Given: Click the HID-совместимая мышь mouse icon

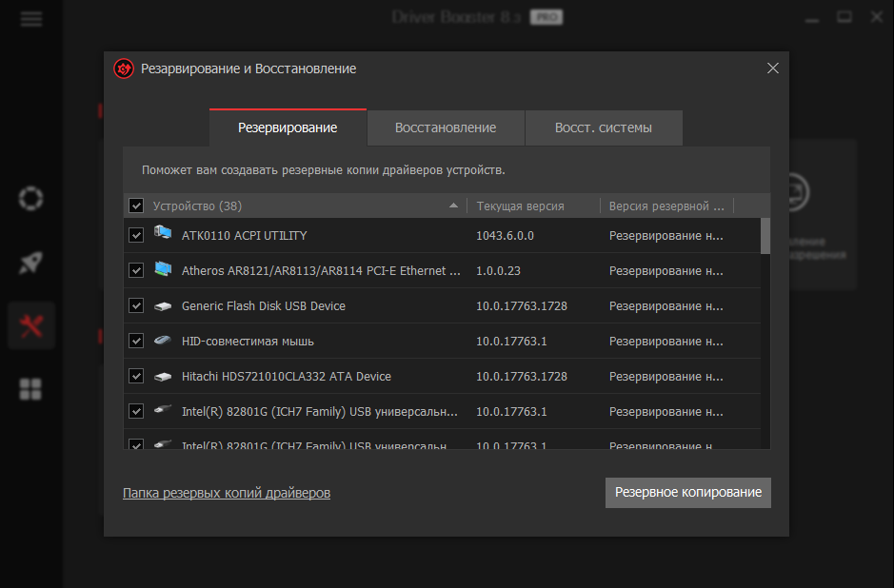Looking at the screenshot, I should tap(163, 341).
